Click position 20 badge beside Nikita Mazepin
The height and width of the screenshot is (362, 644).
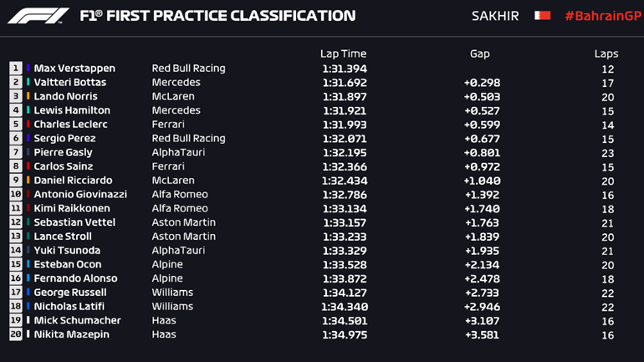[16, 335]
